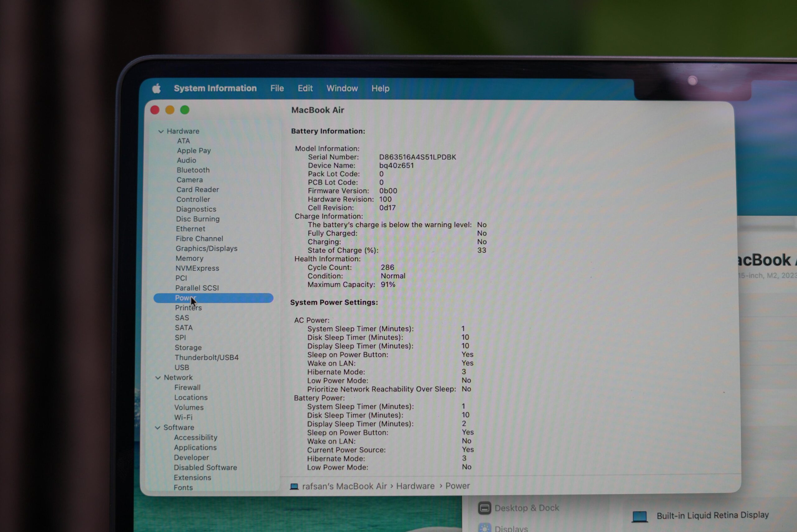Viewport: 797px width, 532px height.
Task: Click the Battery Information heading
Action: [x=328, y=131]
